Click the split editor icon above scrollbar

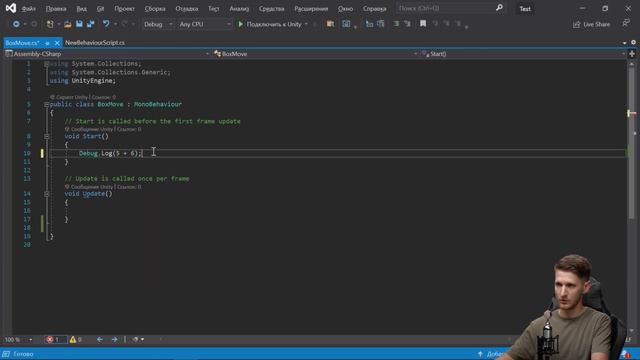pyautogui.click(x=632, y=54)
